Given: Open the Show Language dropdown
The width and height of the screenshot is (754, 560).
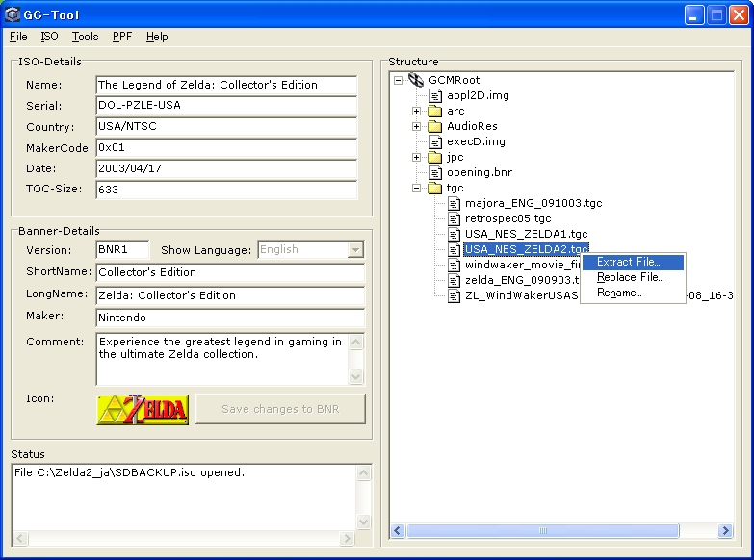Looking at the screenshot, I should [355, 249].
